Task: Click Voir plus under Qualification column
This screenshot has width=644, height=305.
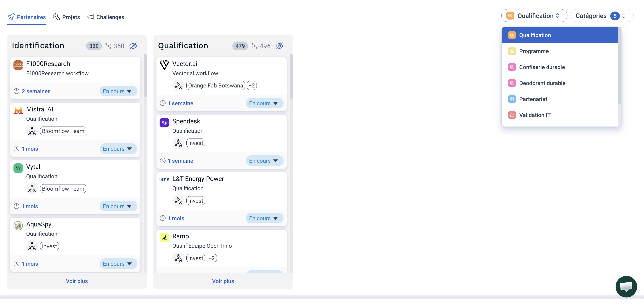Action: pyautogui.click(x=223, y=281)
